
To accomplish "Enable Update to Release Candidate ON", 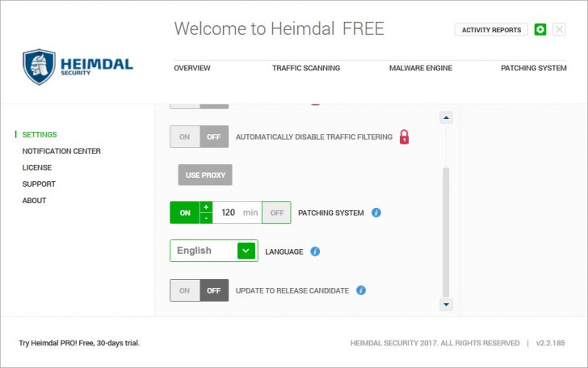I will point(184,290).
